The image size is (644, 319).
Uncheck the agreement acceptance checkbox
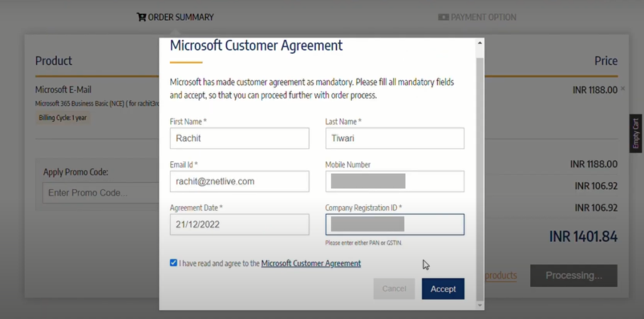(174, 263)
